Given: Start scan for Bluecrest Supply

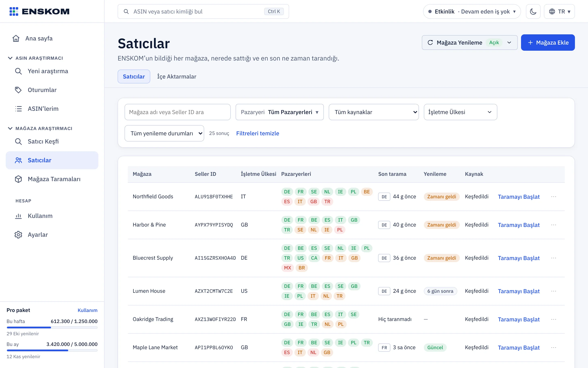Looking at the screenshot, I should coord(519,258).
